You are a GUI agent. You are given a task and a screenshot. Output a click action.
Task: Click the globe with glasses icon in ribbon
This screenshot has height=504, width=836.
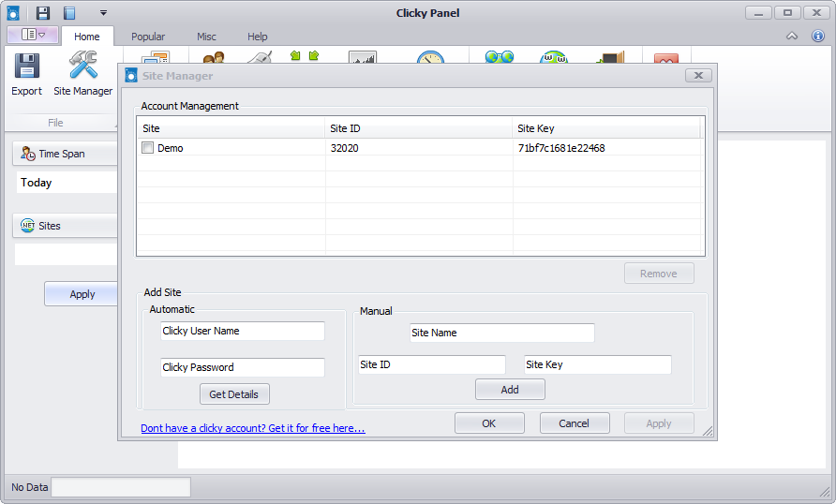tap(499, 57)
